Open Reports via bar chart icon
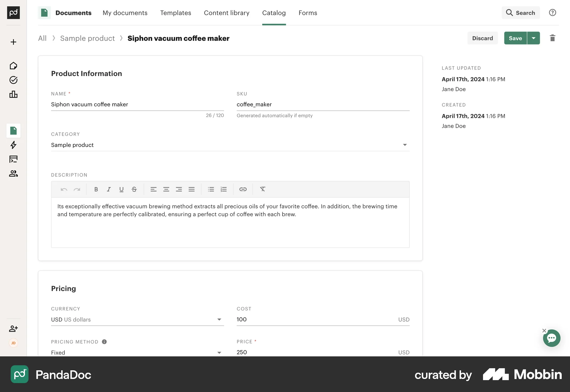The height and width of the screenshot is (392, 570). click(13, 94)
